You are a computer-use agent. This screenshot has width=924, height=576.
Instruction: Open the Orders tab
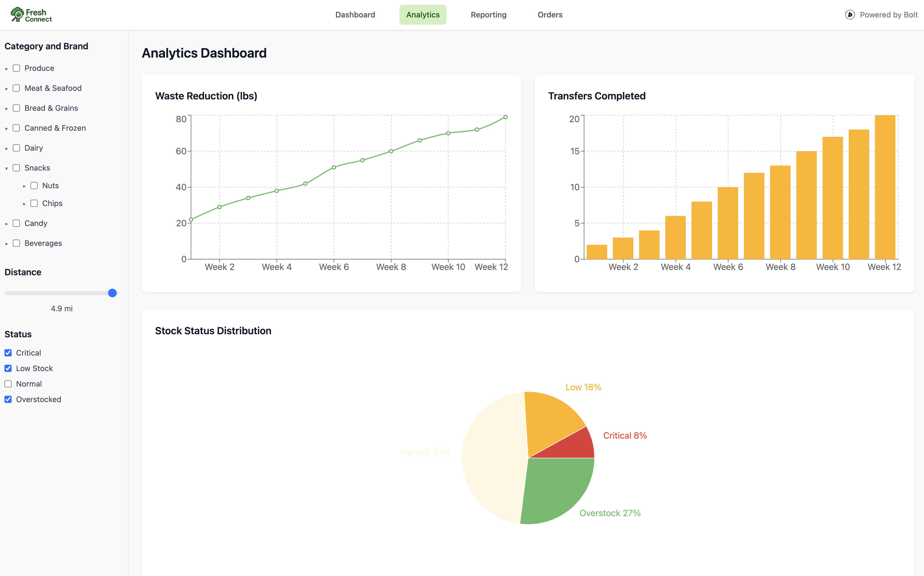tap(550, 14)
